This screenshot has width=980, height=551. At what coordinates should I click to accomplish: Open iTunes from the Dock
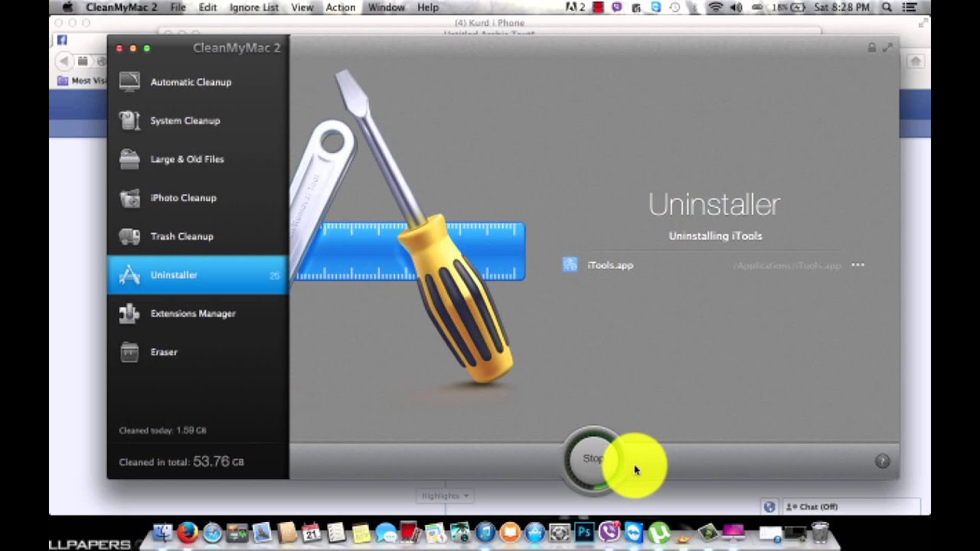pyautogui.click(x=485, y=533)
